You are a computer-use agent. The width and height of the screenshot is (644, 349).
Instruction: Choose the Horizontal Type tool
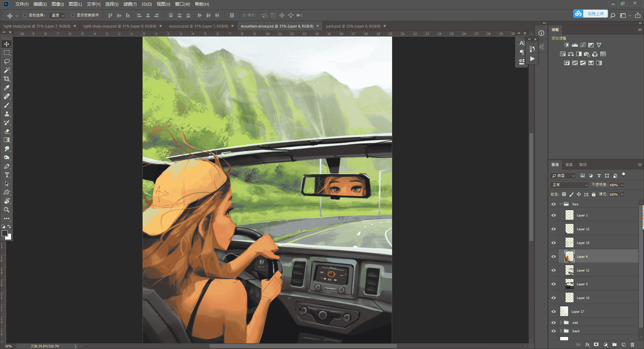point(7,175)
